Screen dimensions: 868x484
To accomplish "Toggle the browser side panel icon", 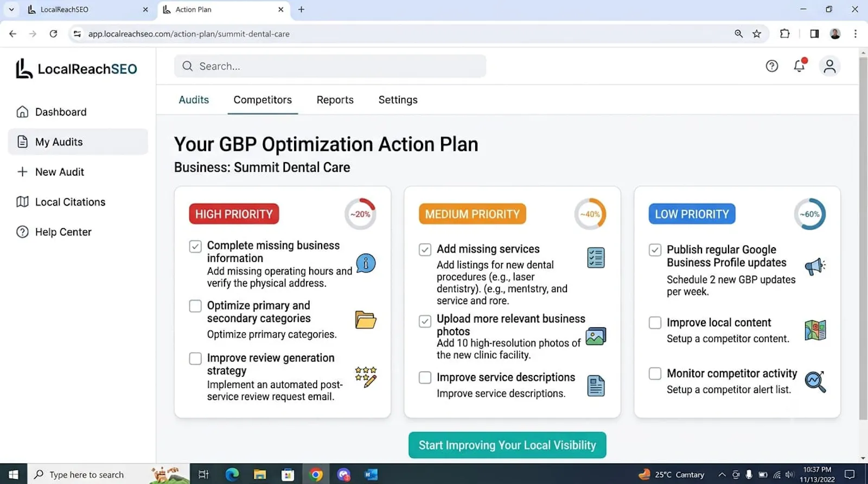I will [814, 34].
